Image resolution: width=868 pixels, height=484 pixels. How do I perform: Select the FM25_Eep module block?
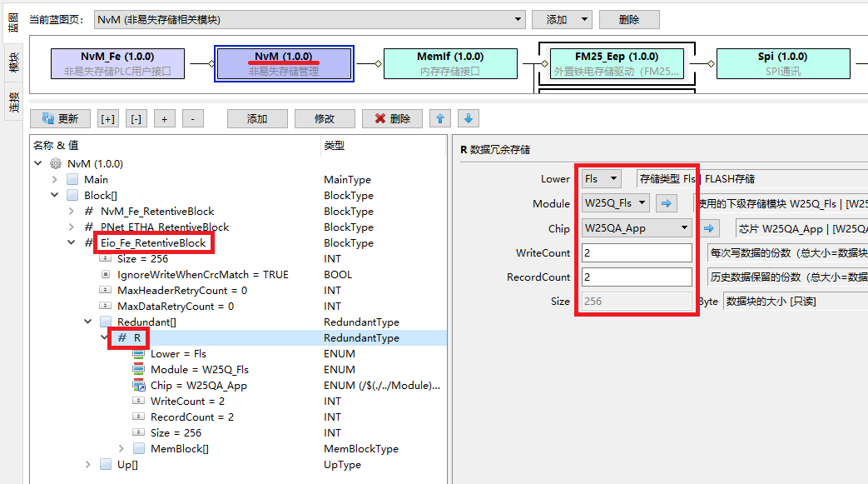coord(617,63)
